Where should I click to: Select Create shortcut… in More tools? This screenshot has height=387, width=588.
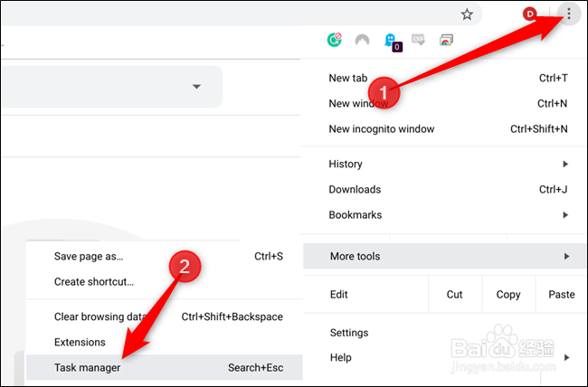(165, 281)
